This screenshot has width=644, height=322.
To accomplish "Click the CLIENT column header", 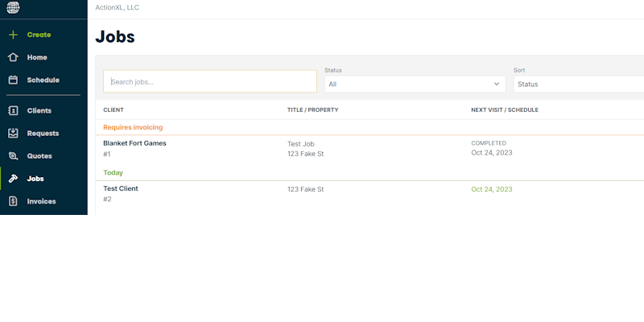I will pos(114,110).
